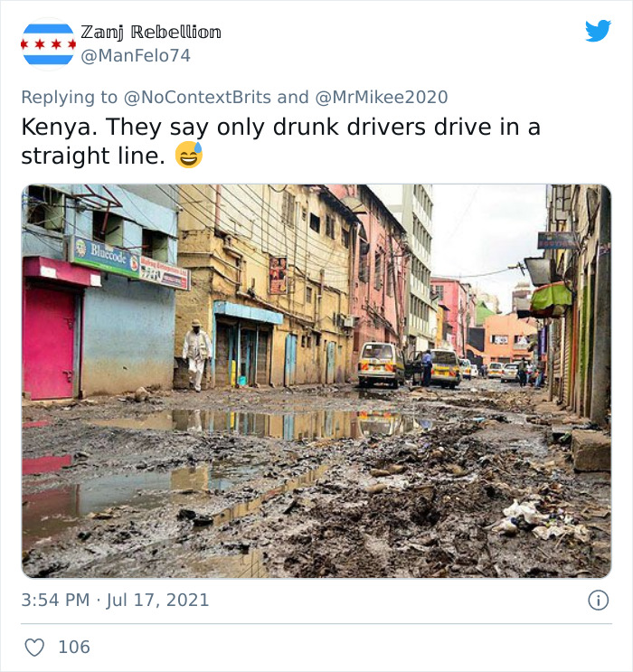Open the tweet info icon
Screen dimensions: 633x672
point(597,600)
